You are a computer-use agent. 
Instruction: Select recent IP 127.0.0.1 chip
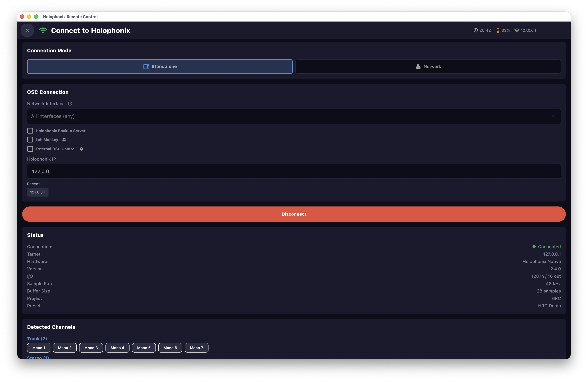tap(38, 192)
